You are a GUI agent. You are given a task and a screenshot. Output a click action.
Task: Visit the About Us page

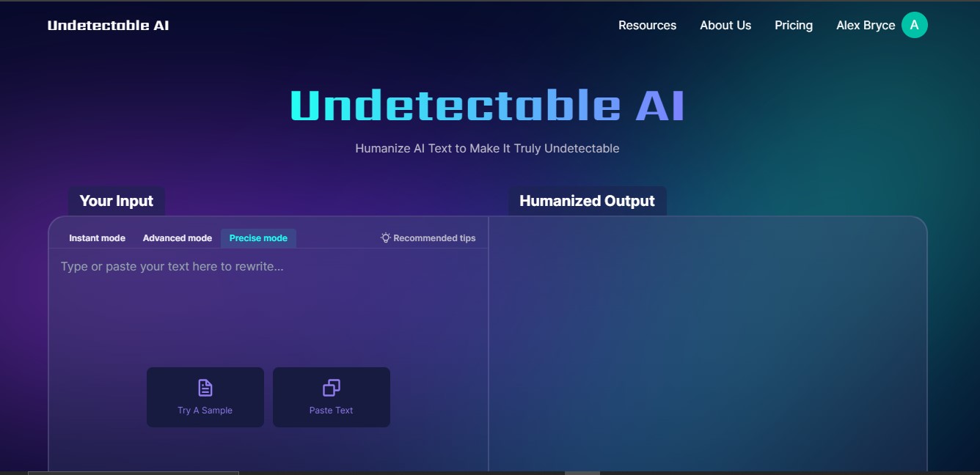(x=725, y=25)
